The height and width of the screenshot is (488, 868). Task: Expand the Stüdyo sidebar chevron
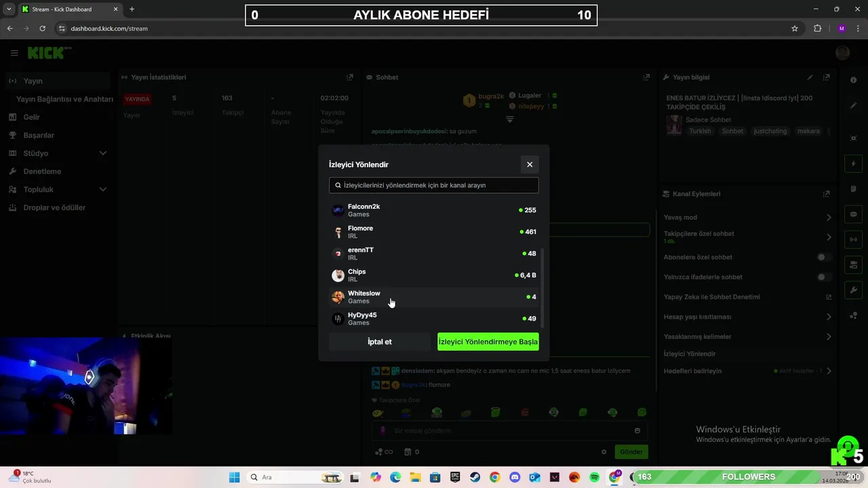103,153
